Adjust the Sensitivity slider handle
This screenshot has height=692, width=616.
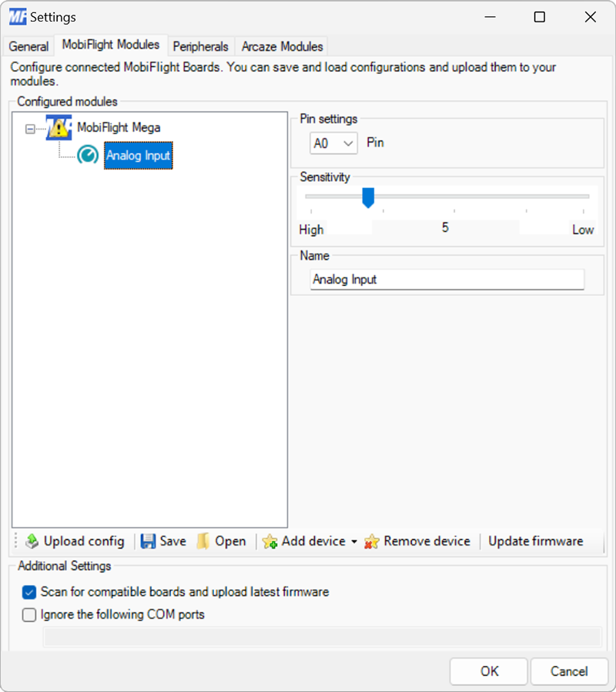coord(368,198)
